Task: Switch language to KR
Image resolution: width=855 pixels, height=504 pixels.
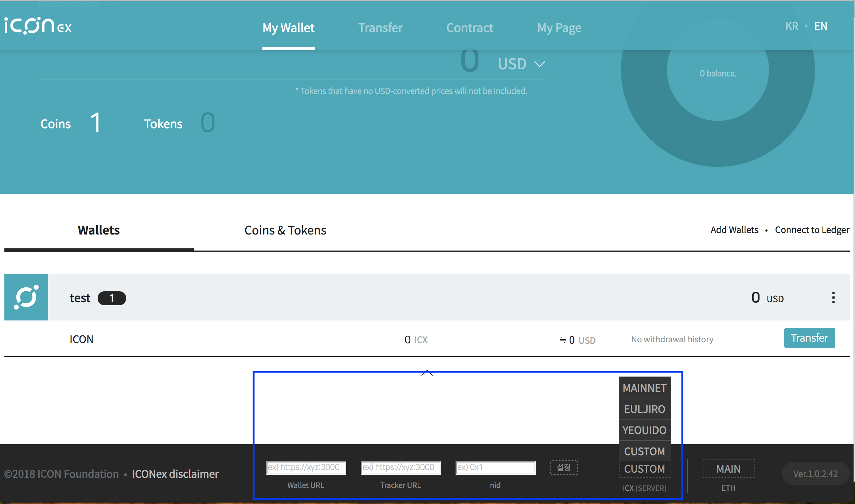Action: 792,26
